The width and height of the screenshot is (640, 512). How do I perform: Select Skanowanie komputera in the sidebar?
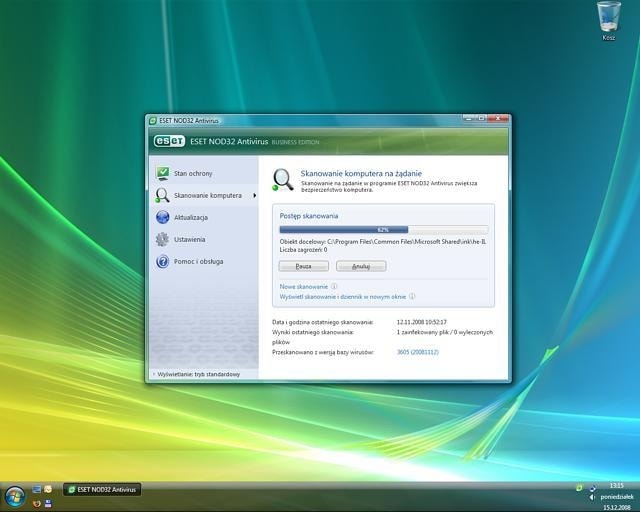point(203,195)
